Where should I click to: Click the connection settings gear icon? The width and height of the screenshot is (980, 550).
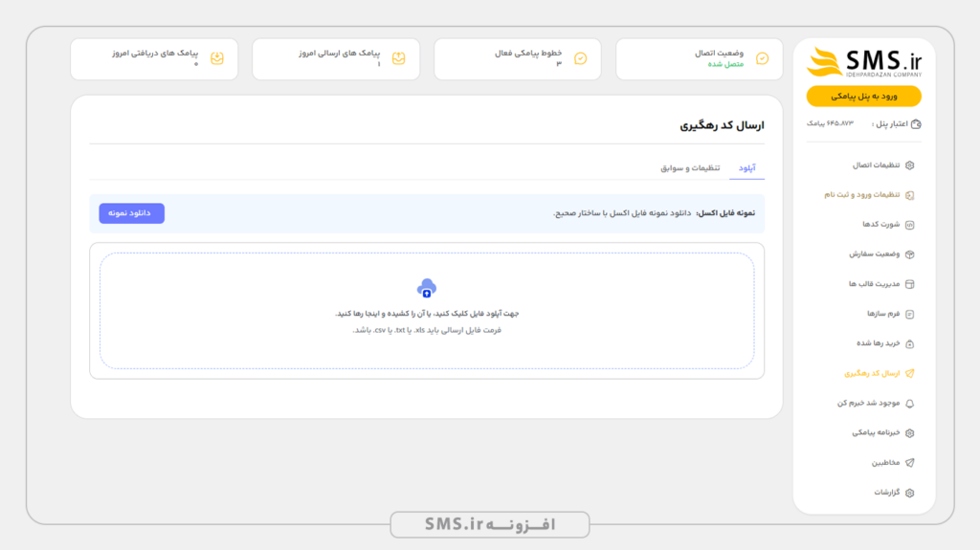[910, 165]
